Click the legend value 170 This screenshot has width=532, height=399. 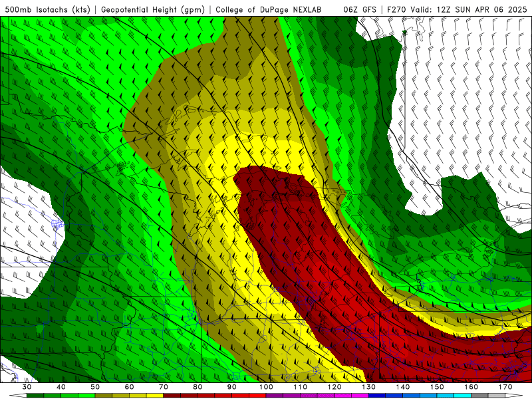pyautogui.click(x=505, y=387)
